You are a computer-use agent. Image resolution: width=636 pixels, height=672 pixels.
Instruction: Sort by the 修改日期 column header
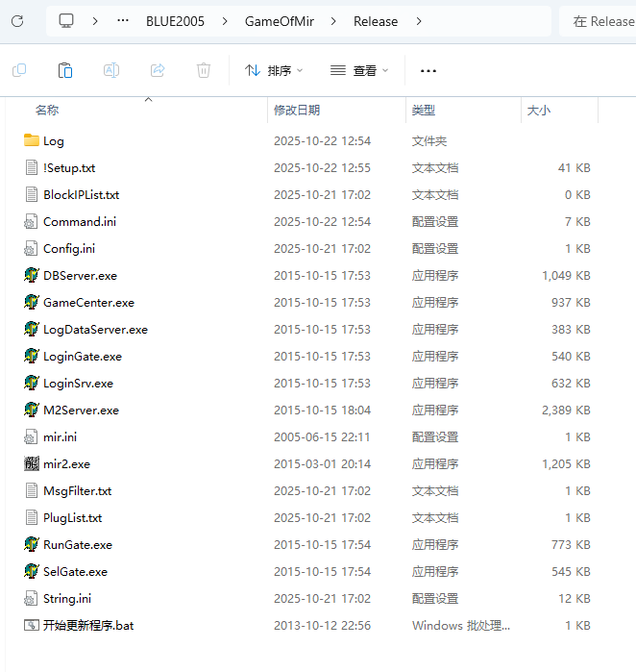(297, 111)
